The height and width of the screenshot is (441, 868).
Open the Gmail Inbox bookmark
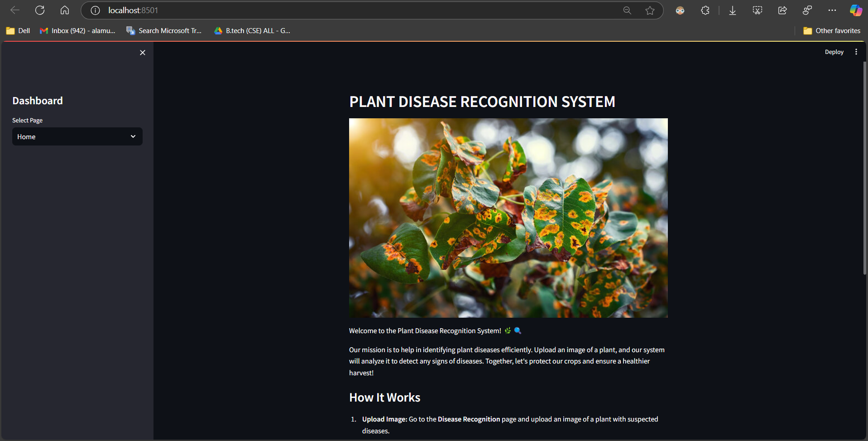click(78, 31)
